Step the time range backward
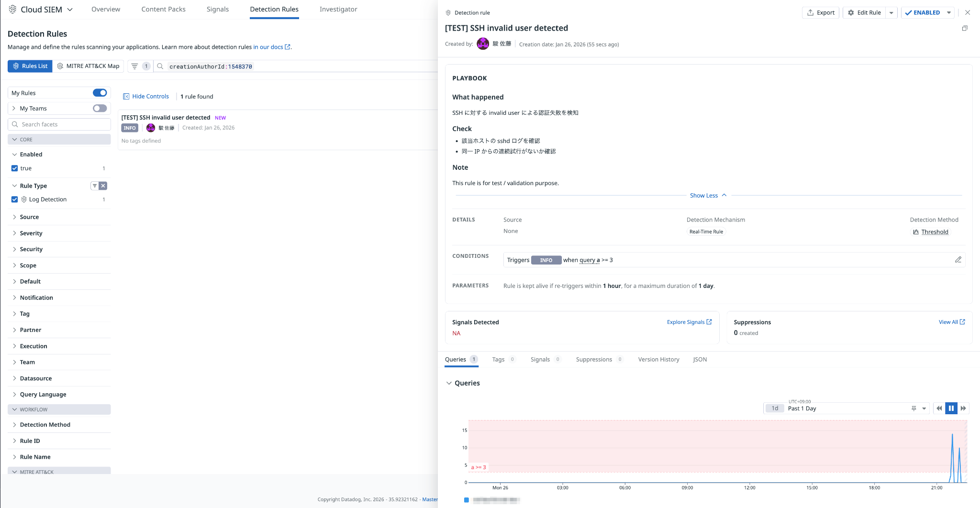980x508 pixels. click(939, 409)
